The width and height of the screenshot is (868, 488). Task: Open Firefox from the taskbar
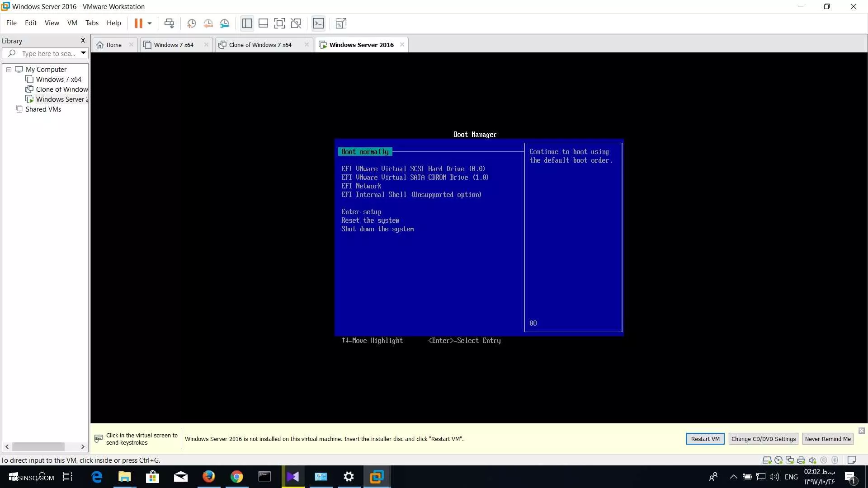click(208, 477)
